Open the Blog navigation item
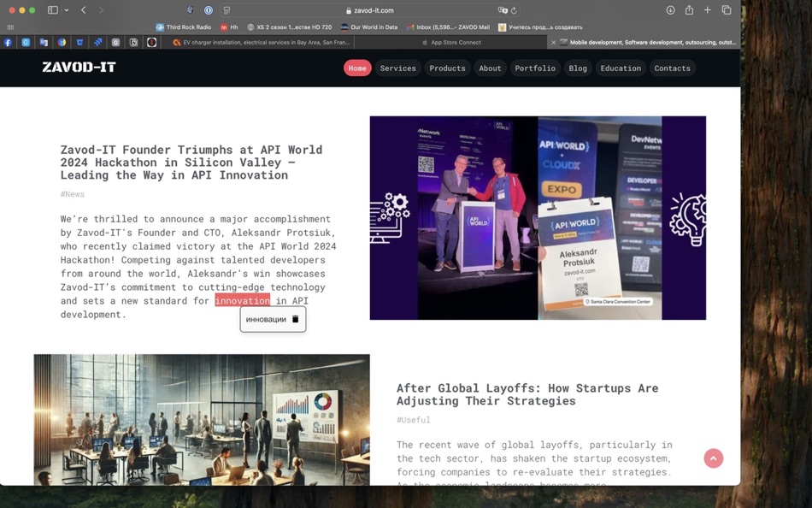Viewport: 812px width, 508px height. point(578,68)
